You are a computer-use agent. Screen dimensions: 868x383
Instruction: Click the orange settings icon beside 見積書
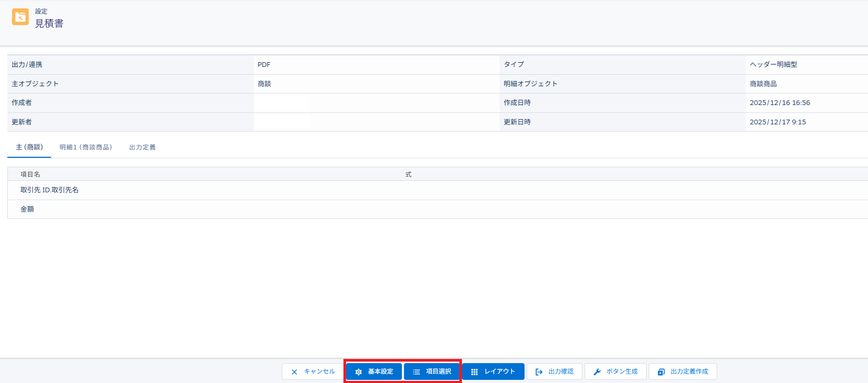click(20, 17)
